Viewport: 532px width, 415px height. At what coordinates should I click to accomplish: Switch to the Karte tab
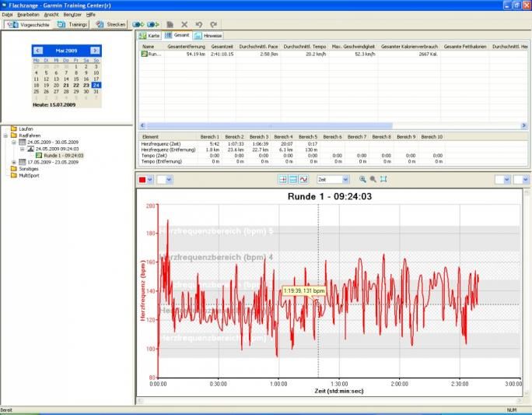point(149,36)
